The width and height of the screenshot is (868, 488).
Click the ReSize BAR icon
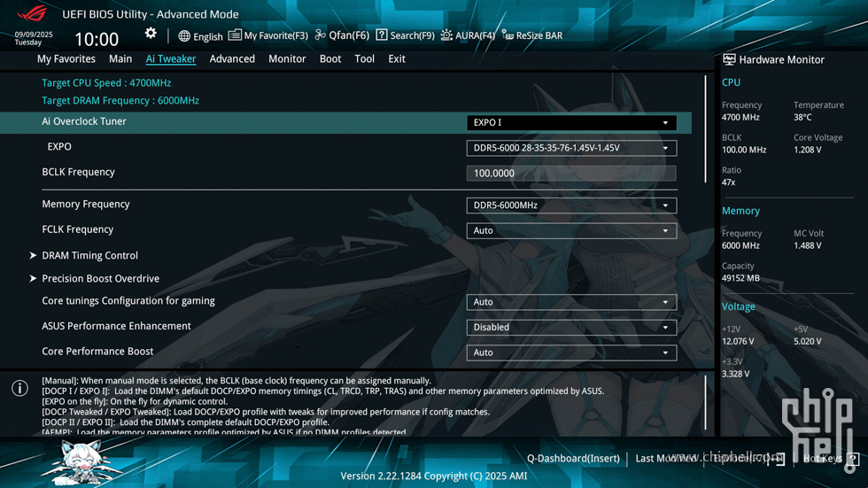508,35
